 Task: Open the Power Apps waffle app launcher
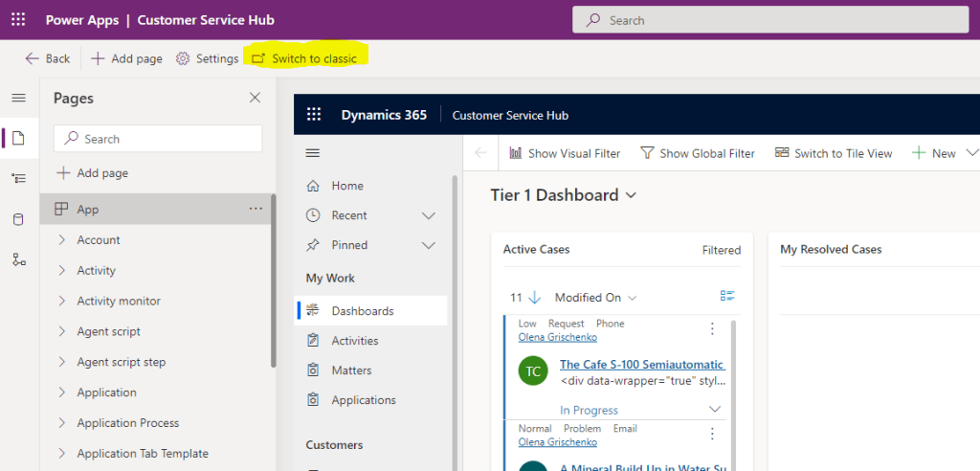[18, 20]
